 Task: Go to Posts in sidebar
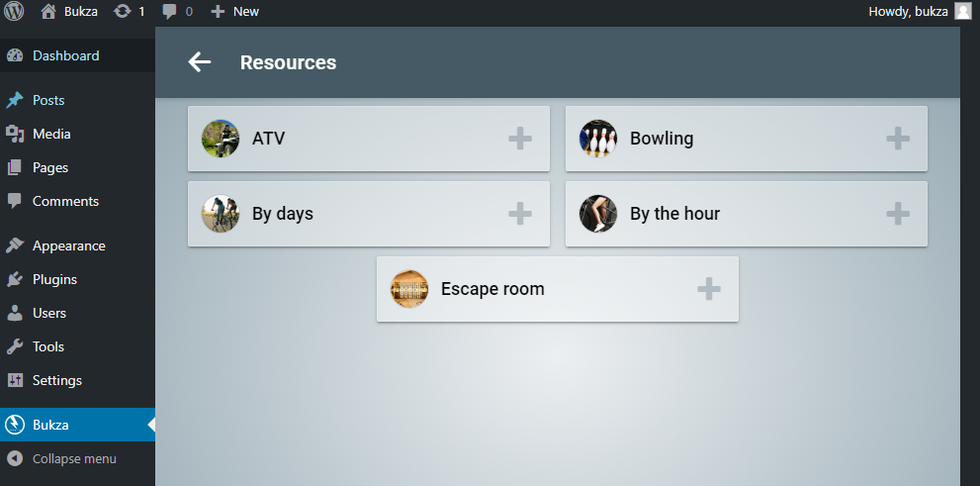tap(48, 100)
